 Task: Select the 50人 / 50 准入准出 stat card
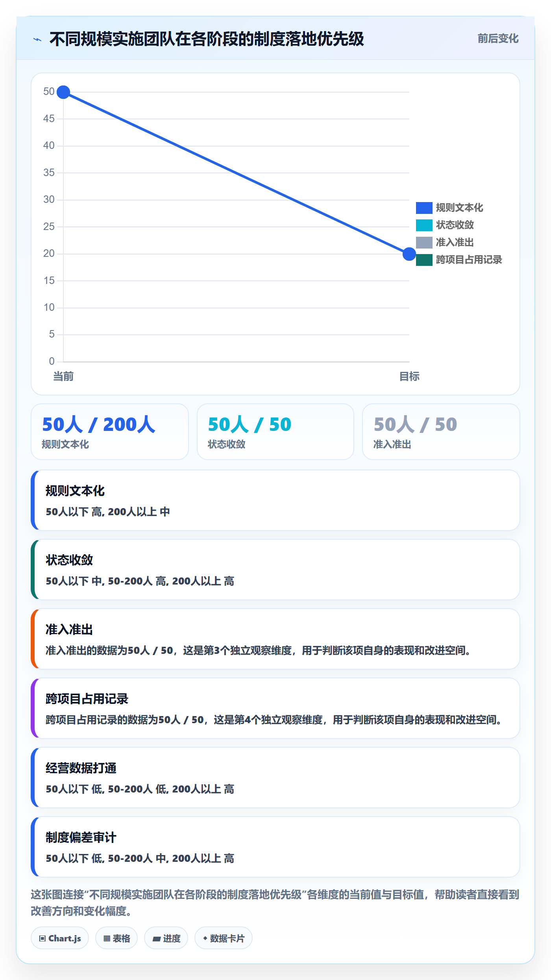point(441,432)
